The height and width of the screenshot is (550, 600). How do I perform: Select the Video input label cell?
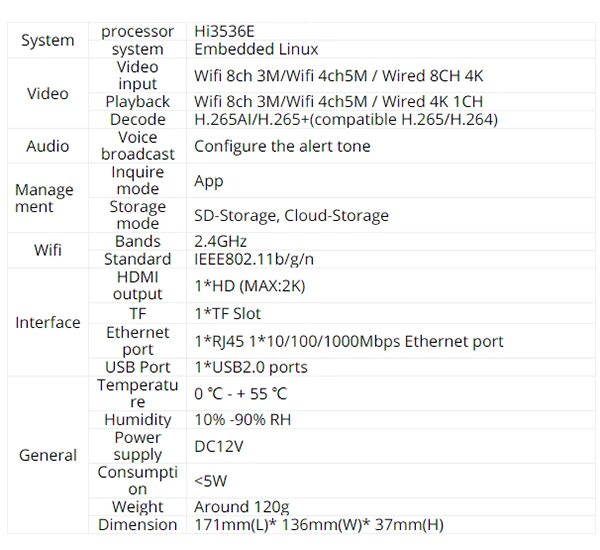(138, 75)
